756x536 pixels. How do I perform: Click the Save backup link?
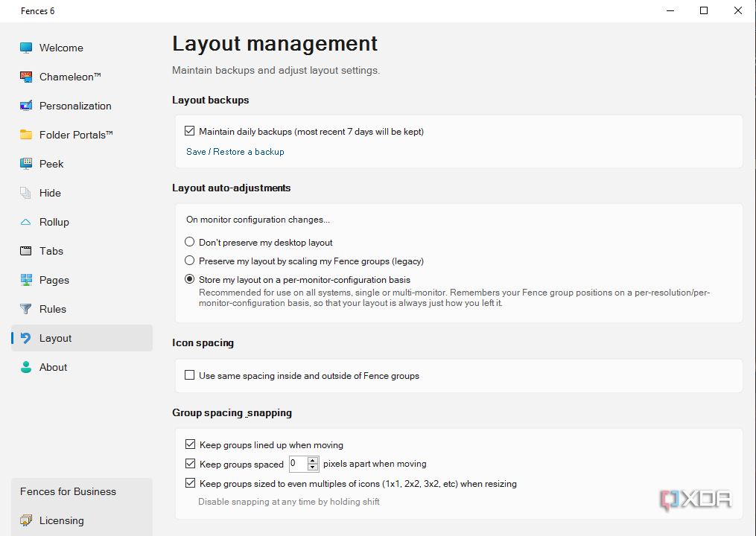tap(195, 151)
